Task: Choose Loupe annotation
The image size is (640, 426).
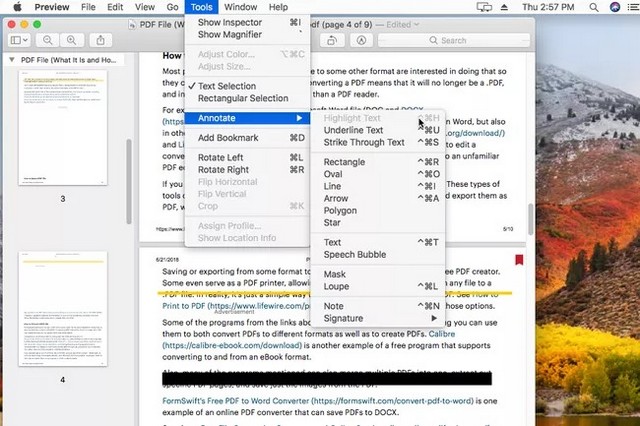Action: (x=378, y=286)
